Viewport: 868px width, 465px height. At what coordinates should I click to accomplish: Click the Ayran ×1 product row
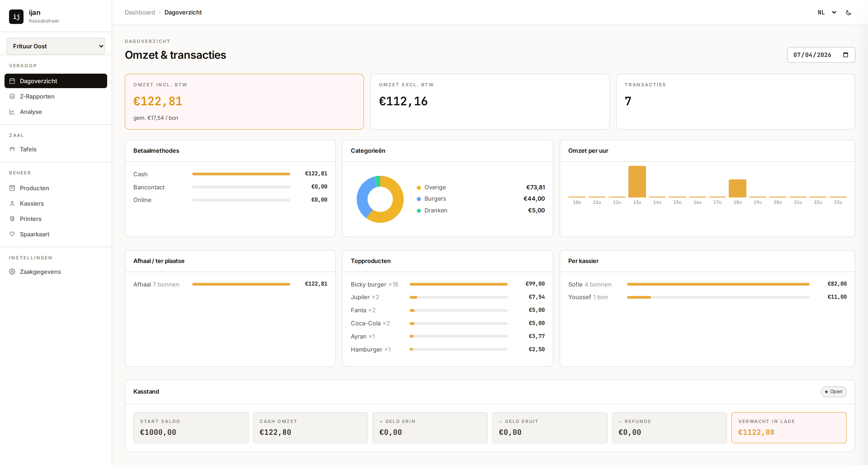point(448,337)
